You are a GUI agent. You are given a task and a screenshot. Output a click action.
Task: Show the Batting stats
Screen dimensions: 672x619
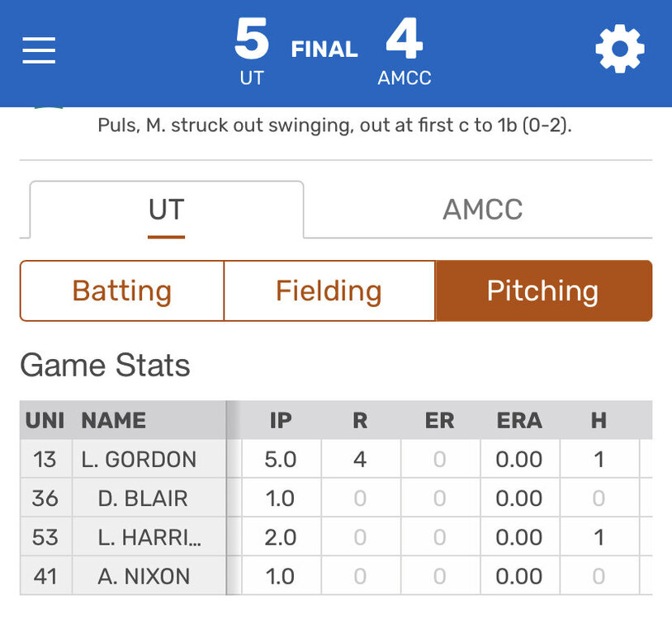click(x=122, y=291)
